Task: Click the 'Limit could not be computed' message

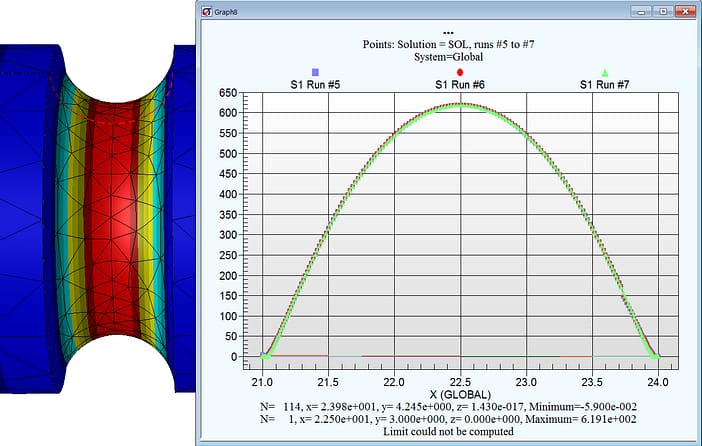Action: coord(461,431)
